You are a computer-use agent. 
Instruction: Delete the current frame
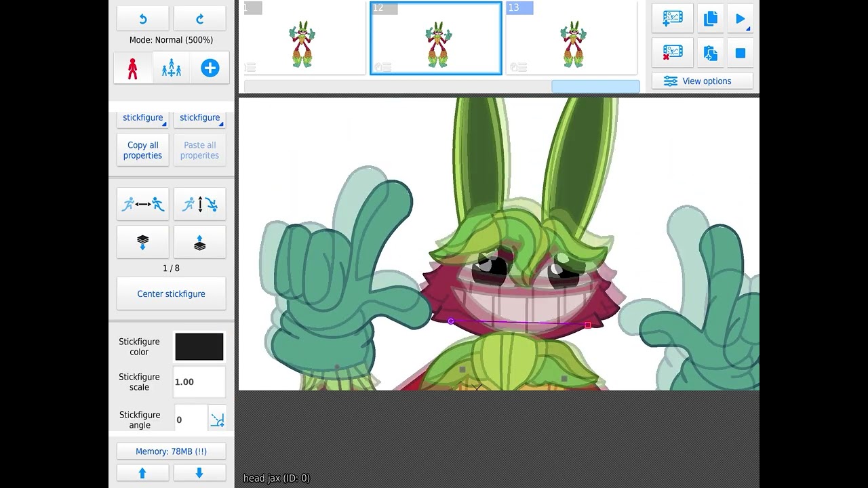click(673, 53)
